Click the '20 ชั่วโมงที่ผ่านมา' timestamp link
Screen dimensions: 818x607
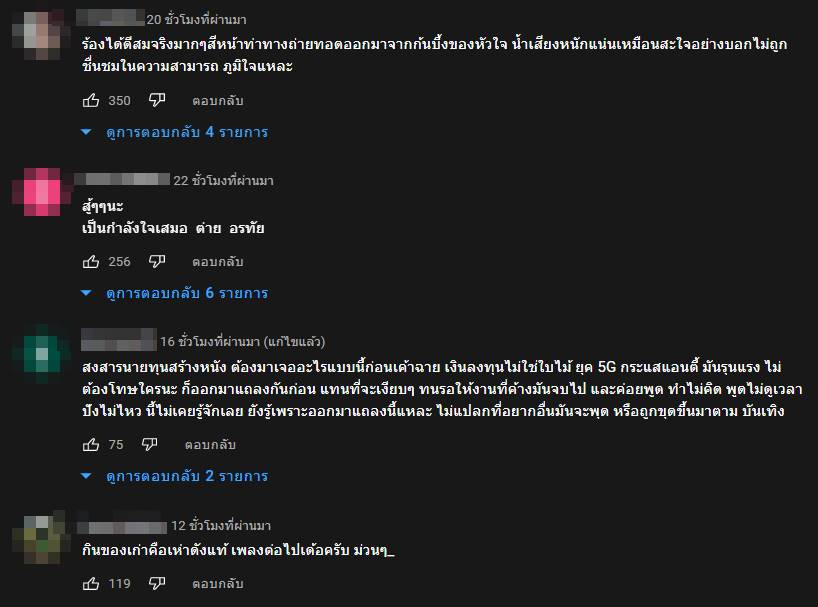point(196,20)
